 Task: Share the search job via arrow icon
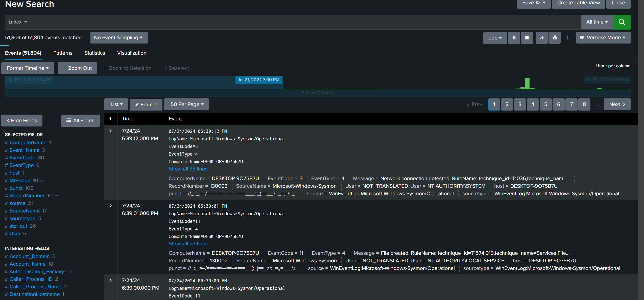click(541, 38)
